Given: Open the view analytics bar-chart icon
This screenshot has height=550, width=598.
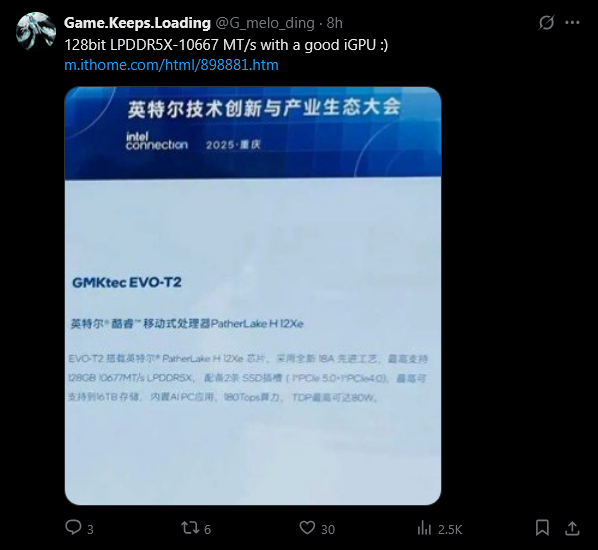Looking at the screenshot, I should point(424,529).
